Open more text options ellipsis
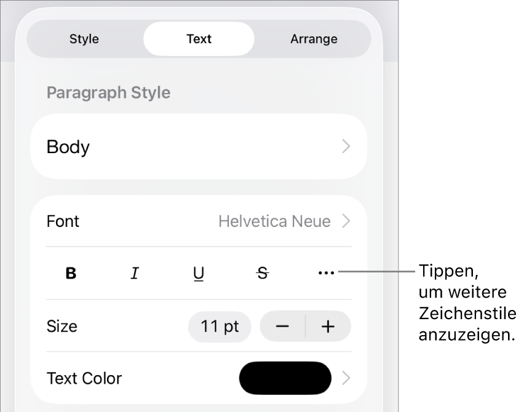Screen dimensions: 532x412 [326, 273]
